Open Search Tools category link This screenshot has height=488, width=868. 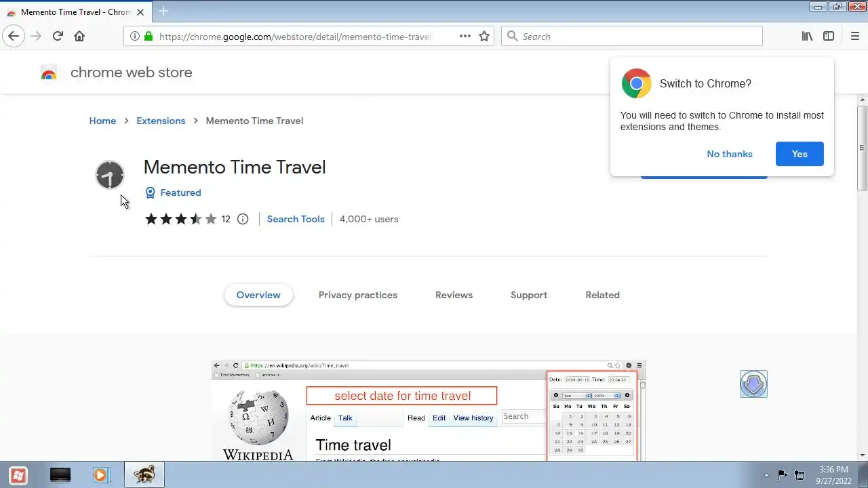click(296, 219)
